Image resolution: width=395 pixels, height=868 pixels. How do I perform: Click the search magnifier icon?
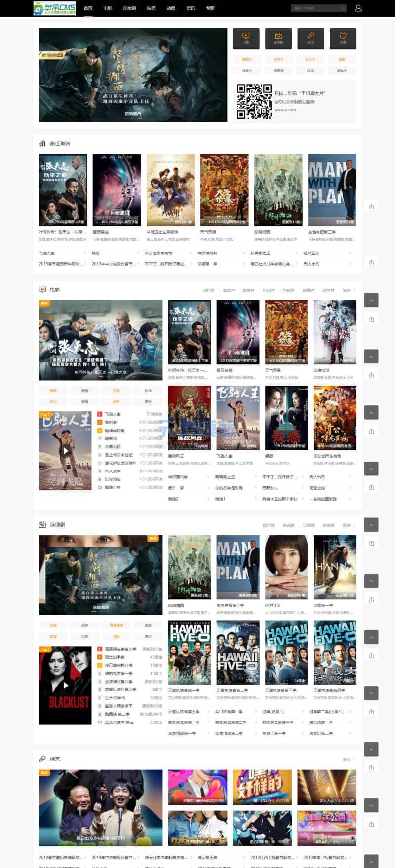342,8
